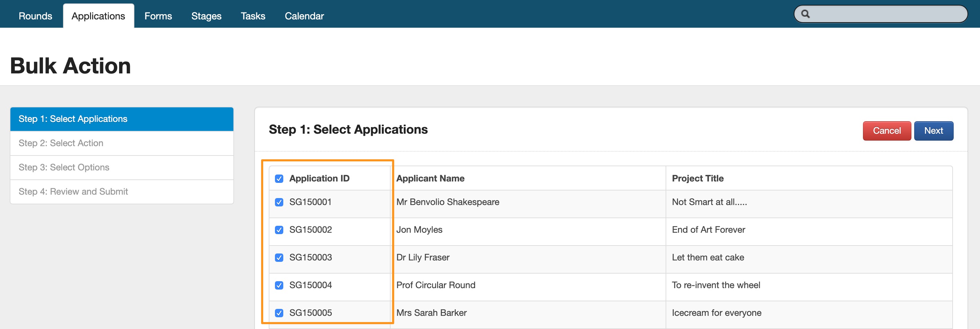Untick the SG150004 checkbox

279,285
